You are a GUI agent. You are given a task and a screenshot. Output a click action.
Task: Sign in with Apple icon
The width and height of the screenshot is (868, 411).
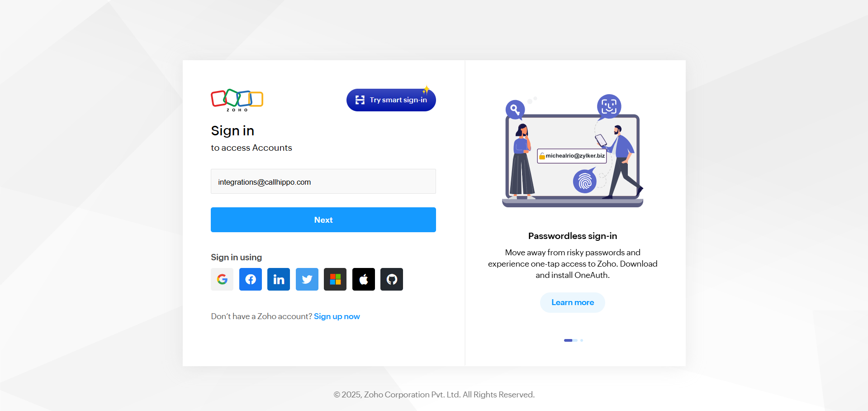point(364,279)
